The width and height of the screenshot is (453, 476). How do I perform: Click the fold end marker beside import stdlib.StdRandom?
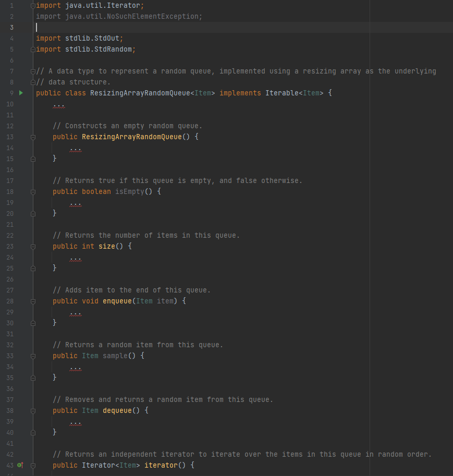point(33,50)
